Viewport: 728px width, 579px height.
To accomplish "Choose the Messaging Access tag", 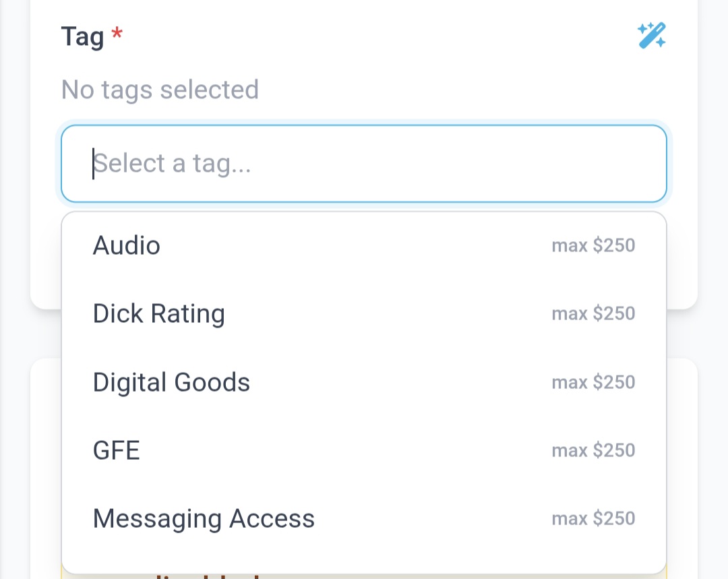I will coord(204,518).
